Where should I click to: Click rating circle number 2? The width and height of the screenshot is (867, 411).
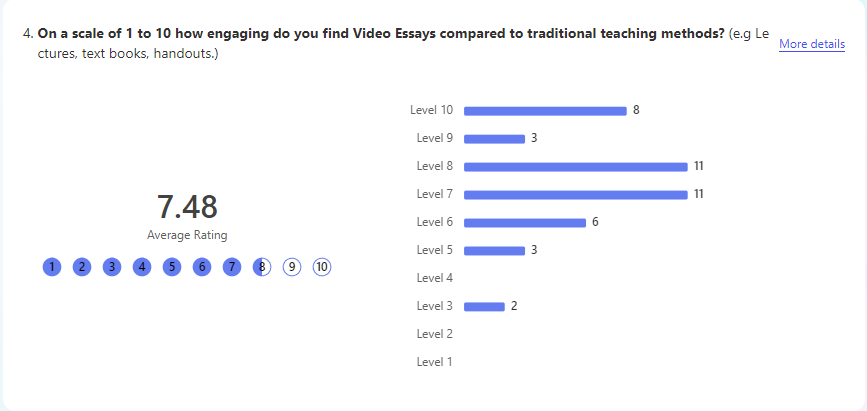82,268
